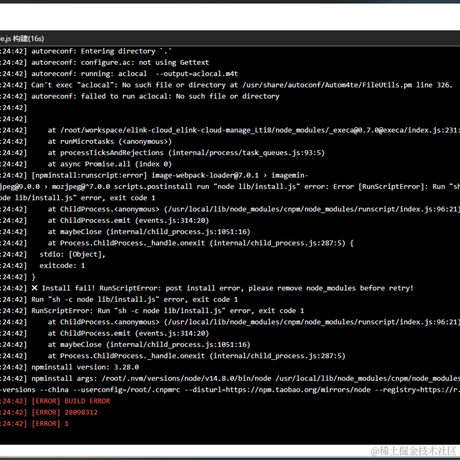Select the "Install fail! RunScriptError" message line
This screenshot has height=460, width=460.
coord(207,288)
